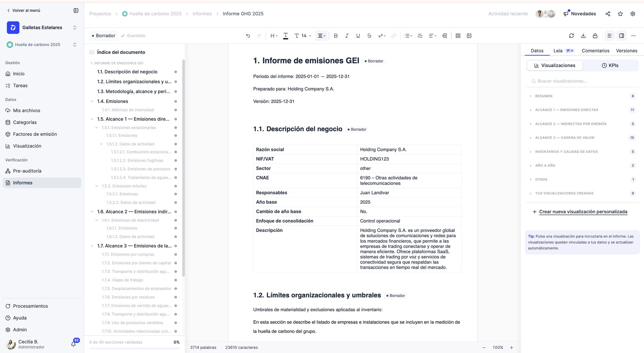The height and width of the screenshot is (353, 644).
Task: Click the notifications bell icon
Action: pyautogui.click(x=74, y=344)
